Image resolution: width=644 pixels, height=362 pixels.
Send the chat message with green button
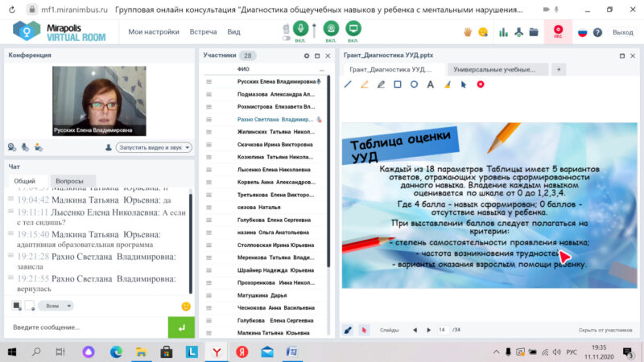click(x=181, y=327)
